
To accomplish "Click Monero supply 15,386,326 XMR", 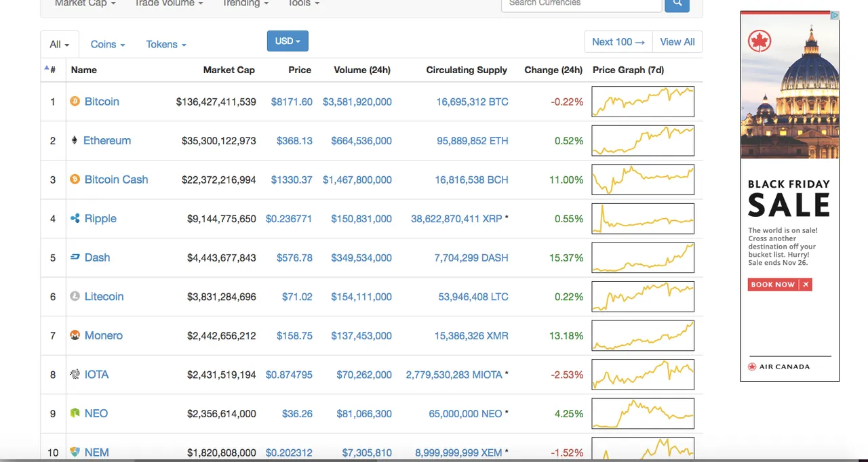I will click(471, 335).
